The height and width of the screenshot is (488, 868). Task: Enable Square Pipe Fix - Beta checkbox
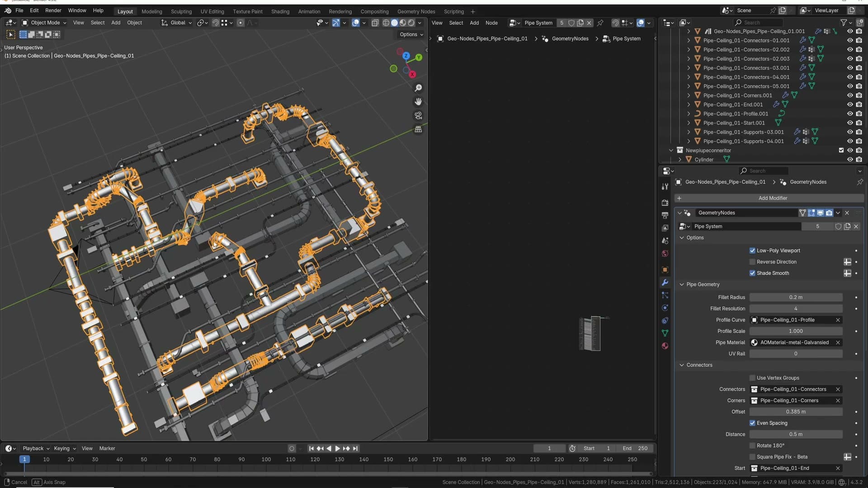[x=752, y=457]
